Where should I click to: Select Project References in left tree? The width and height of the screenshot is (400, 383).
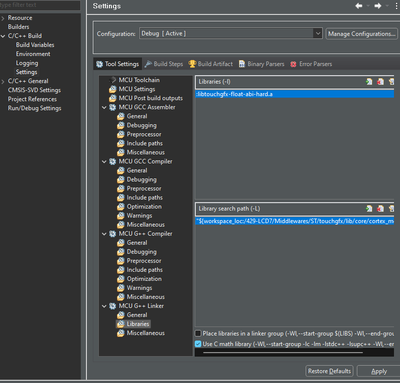click(x=32, y=99)
